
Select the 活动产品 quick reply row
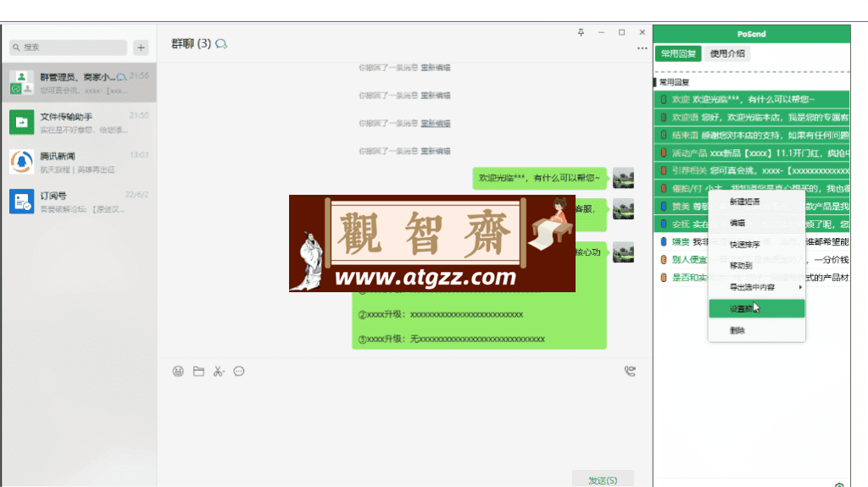pos(753,152)
